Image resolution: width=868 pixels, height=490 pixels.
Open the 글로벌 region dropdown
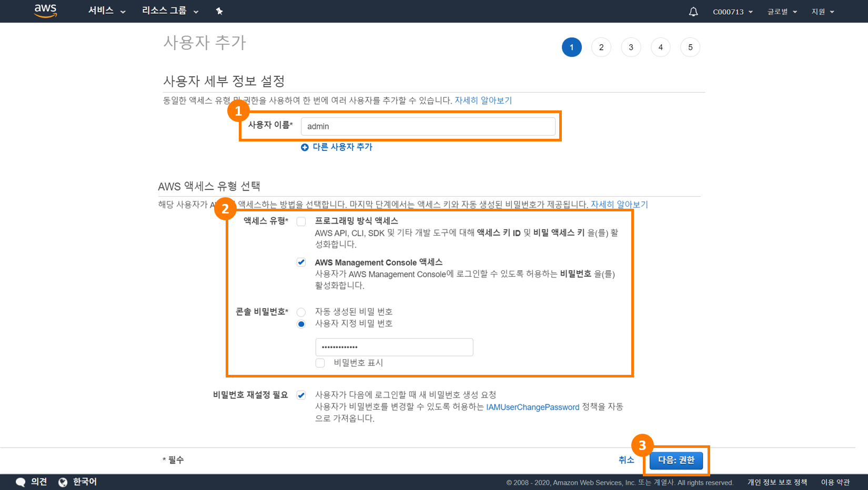tap(782, 12)
